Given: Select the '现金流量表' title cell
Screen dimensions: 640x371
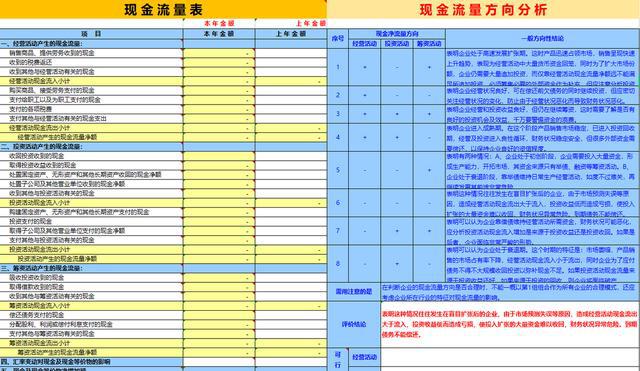Looking at the screenshot, I should click(x=163, y=9).
